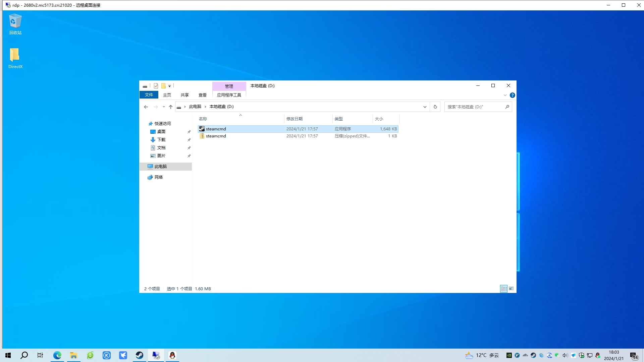Open the recent locations dropdown arrow

click(164, 107)
